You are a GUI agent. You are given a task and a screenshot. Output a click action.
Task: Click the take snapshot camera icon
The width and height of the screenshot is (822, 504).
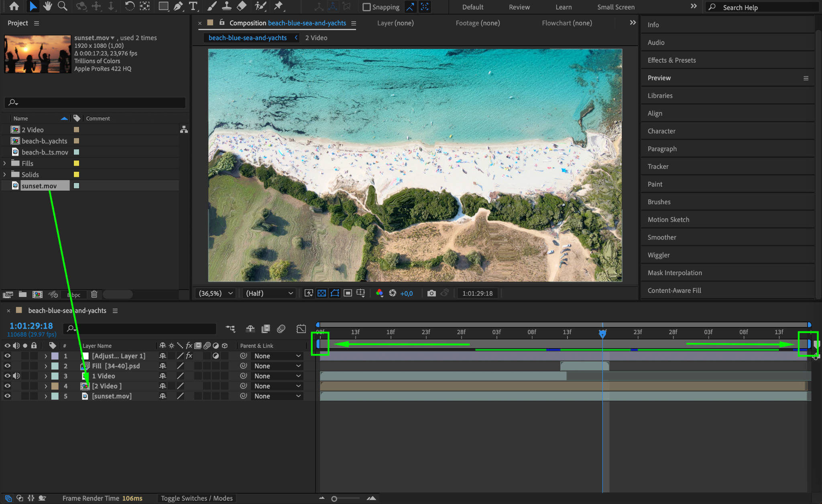tap(431, 293)
